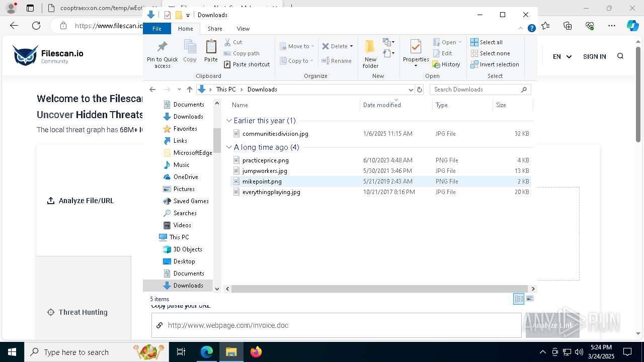Create a New folder
Viewport: 644px width, 362px height.
tap(370, 54)
